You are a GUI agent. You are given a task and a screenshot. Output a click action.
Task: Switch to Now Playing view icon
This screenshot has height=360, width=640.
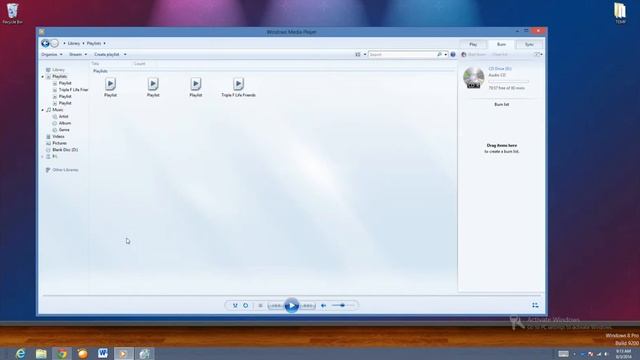click(x=535, y=305)
